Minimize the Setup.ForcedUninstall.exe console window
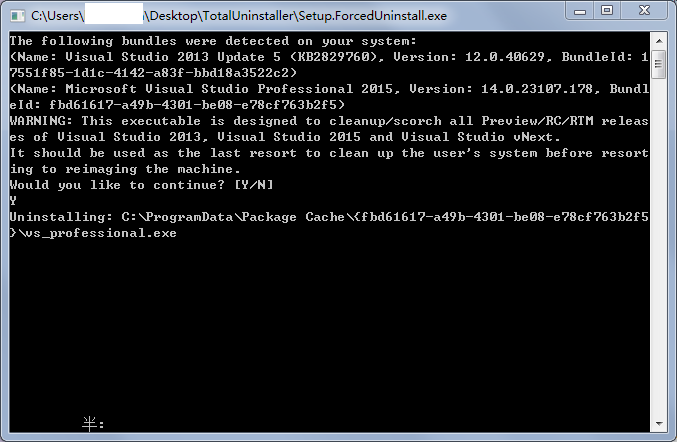This screenshot has height=442, width=677. point(579,11)
